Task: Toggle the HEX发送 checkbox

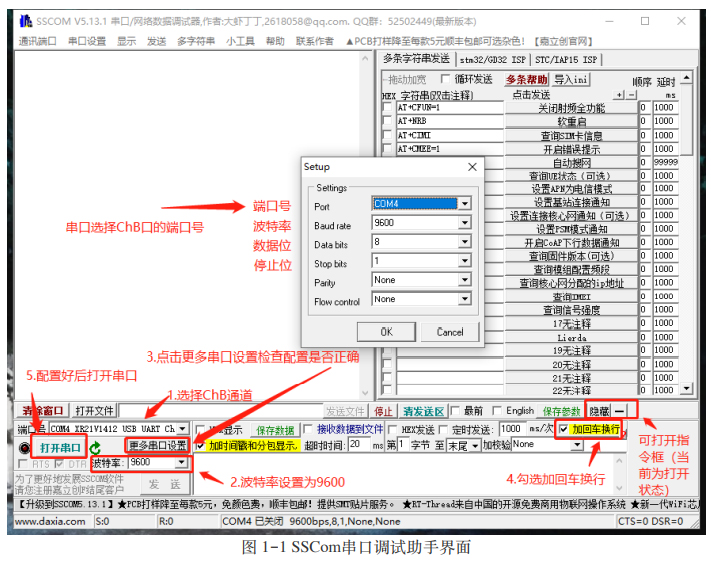Action: [393, 429]
